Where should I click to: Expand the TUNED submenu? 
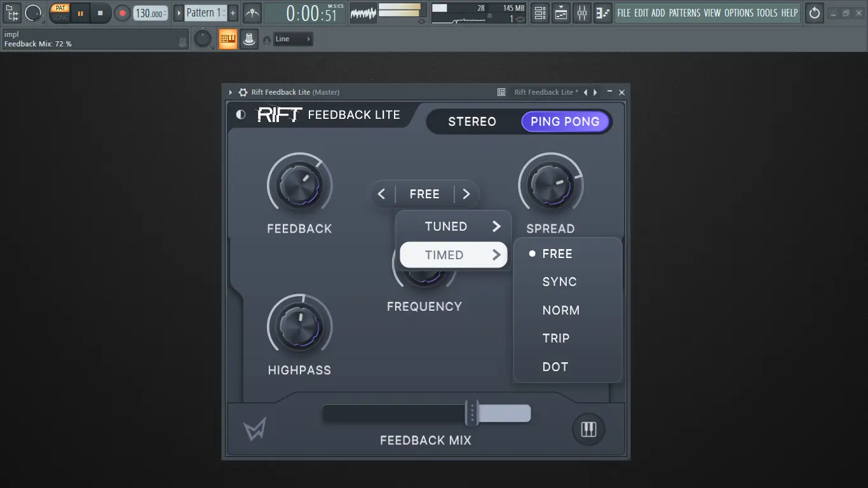click(x=453, y=226)
